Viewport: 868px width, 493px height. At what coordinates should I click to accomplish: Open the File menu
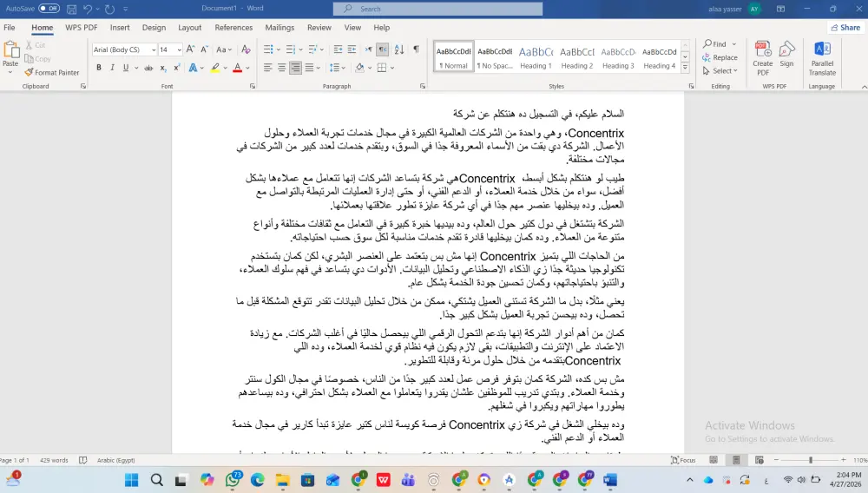pos(10,27)
